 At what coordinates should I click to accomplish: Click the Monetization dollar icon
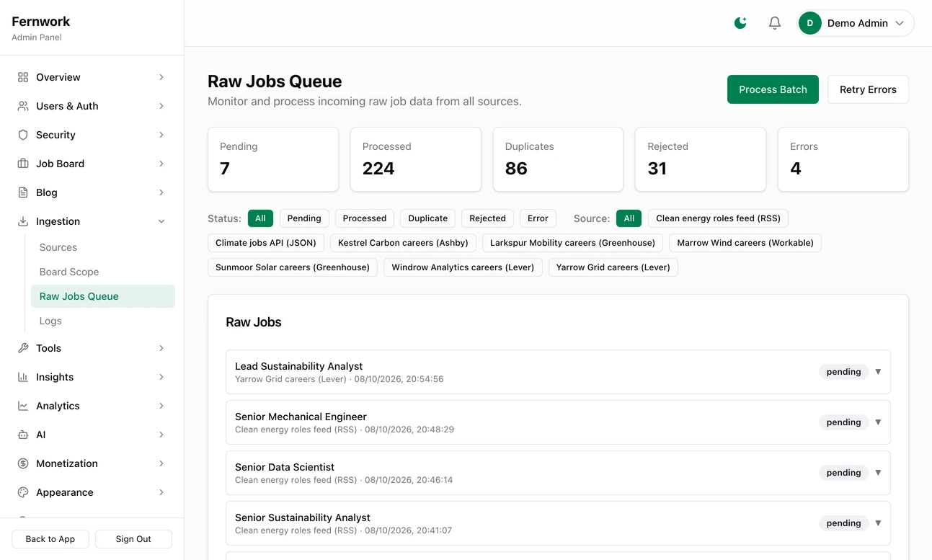click(23, 463)
